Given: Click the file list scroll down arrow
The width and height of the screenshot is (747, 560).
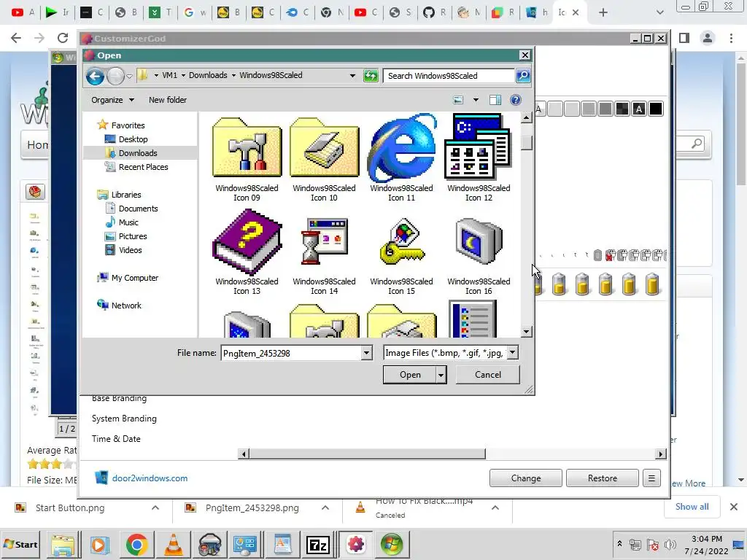Looking at the screenshot, I should (x=526, y=332).
